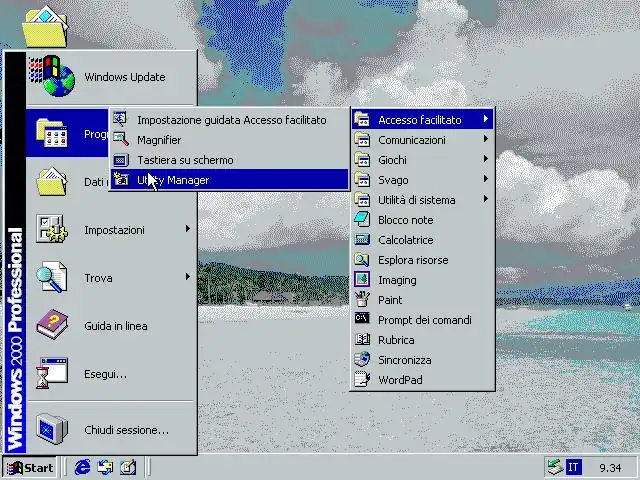Open Guida in linea
Image resolution: width=640 pixels, height=480 pixels.
[x=111, y=326]
